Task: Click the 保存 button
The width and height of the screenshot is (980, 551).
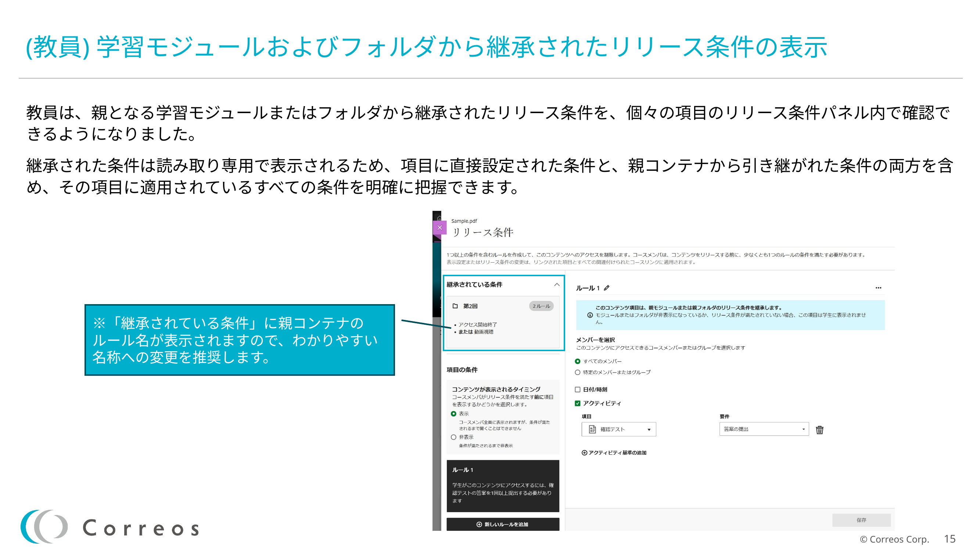Action: [861, 520]
